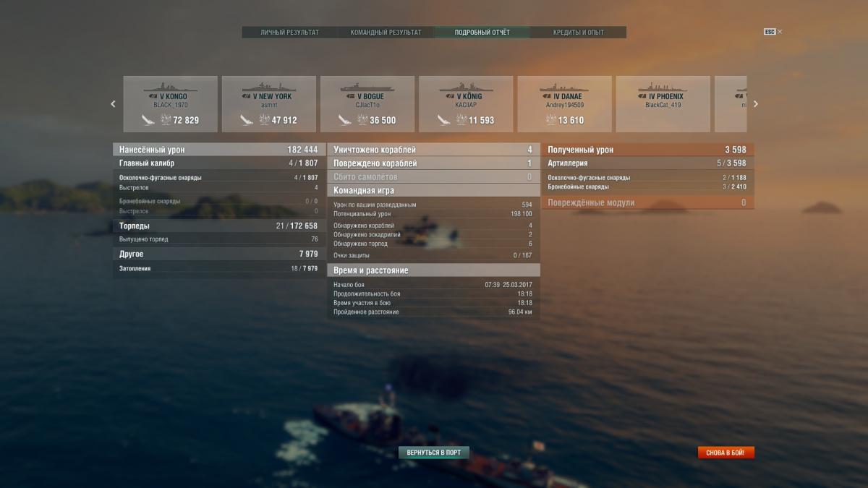
Task: Collapse the Главный калибр section header
Action: coord(218,163)
